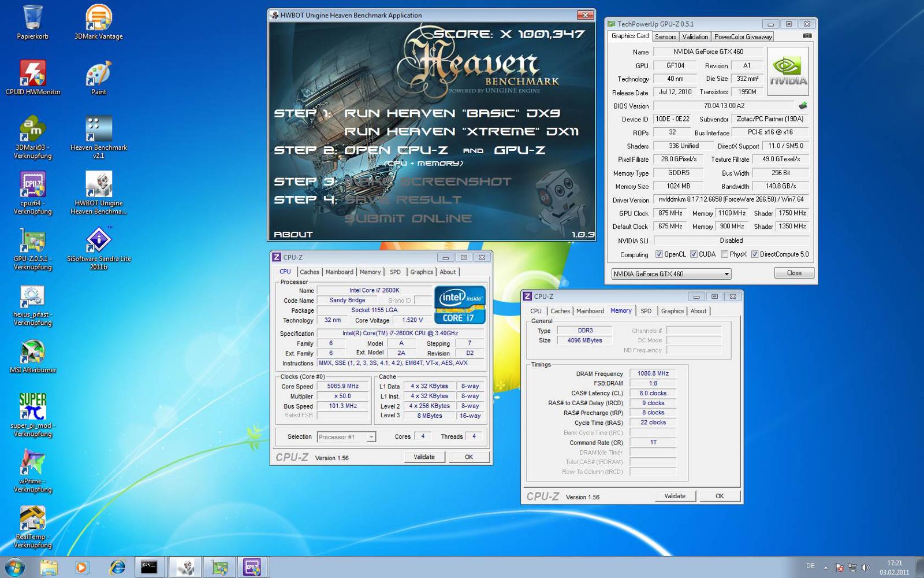
Task: Click the volume speaker tray icon
Action: coord(865,568)
